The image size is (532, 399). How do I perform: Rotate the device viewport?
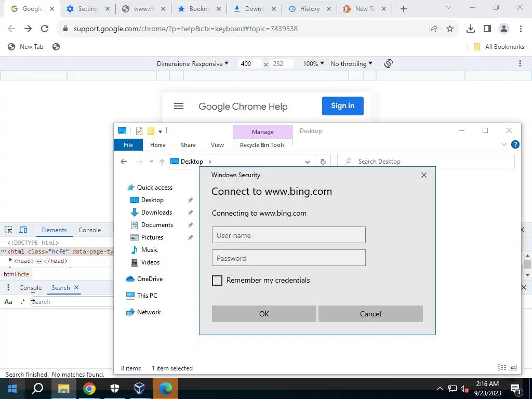[389, 63]
